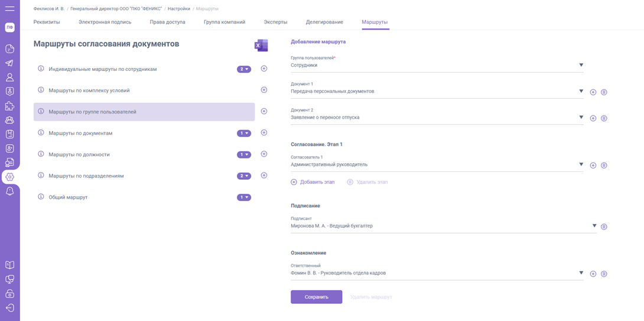Expand the Индивидуальные маршруты count badge
The image size is (644, 321).
tap(243, 69)
